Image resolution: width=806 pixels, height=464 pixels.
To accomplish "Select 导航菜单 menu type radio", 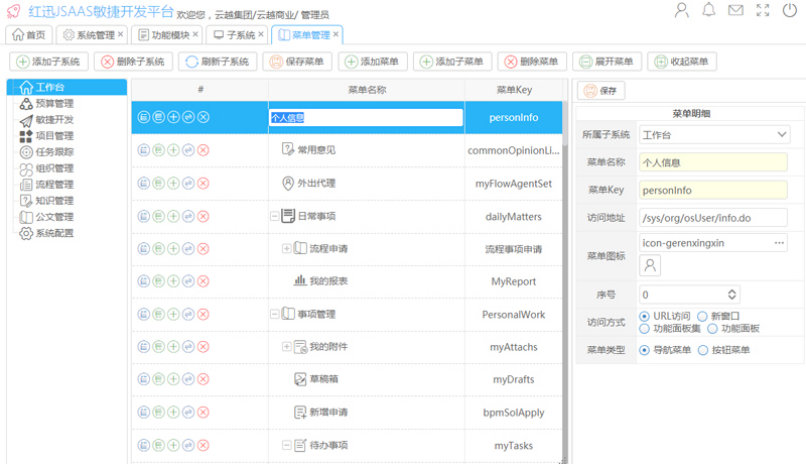I will [644, 350].
